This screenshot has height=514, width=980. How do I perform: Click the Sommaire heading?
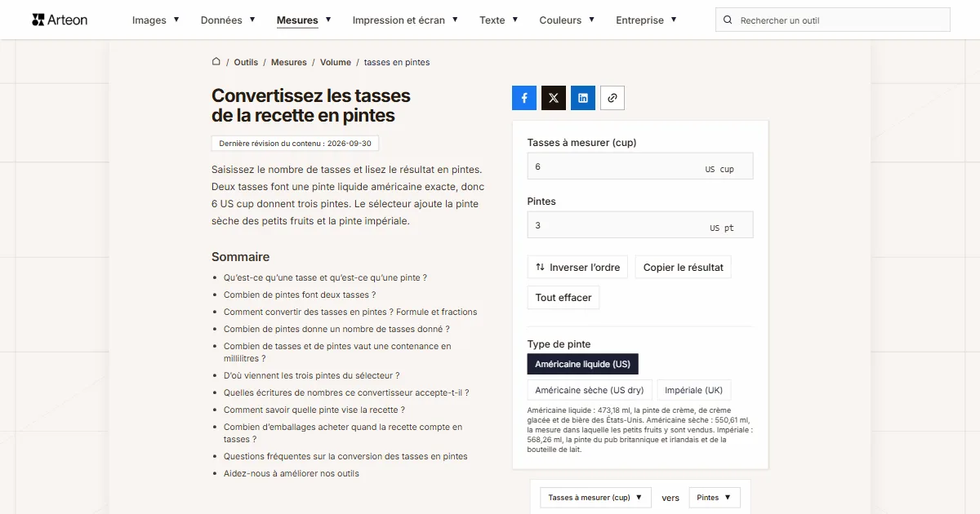tap(240, 257)
